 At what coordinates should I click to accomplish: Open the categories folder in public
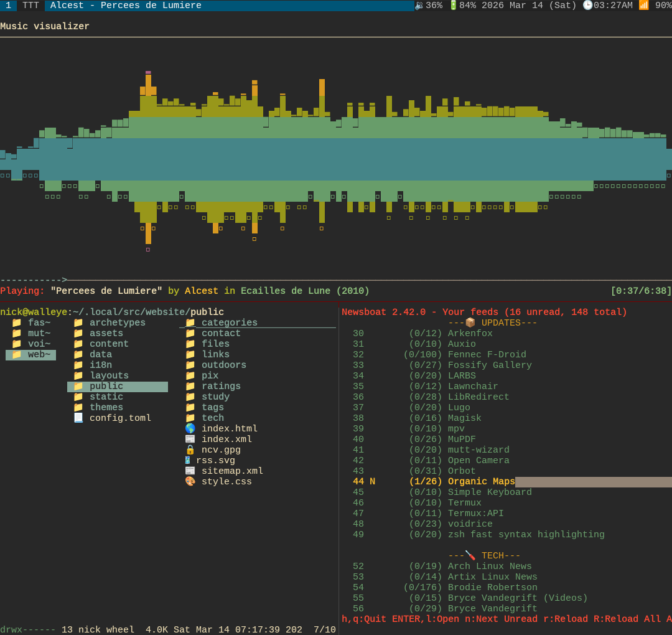coord(229,323)
